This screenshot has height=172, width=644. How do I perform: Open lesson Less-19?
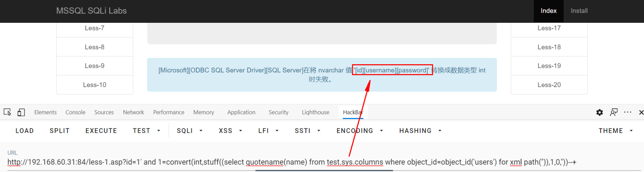click(x=549, y=66)
